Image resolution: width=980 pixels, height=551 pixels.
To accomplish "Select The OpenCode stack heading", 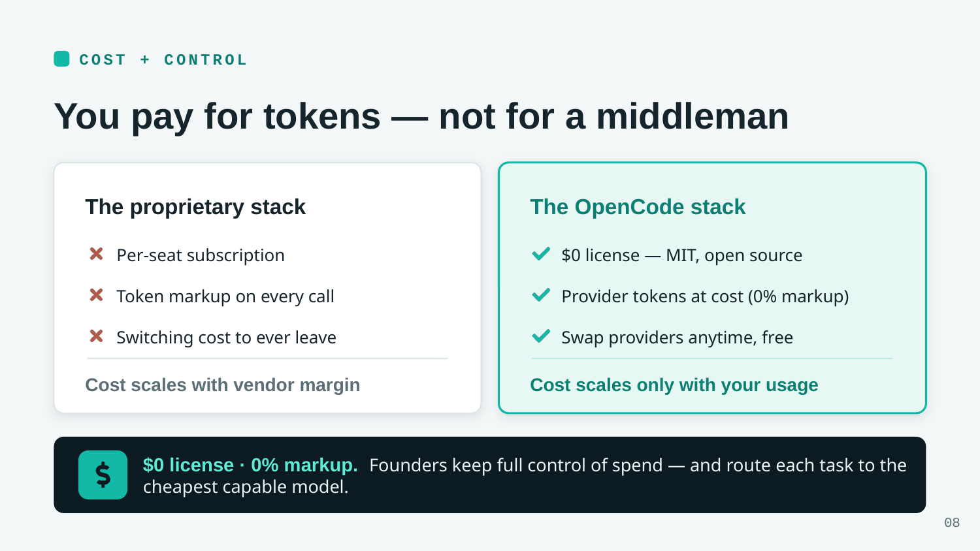I will pyautogui.click(x=638, y=207).
